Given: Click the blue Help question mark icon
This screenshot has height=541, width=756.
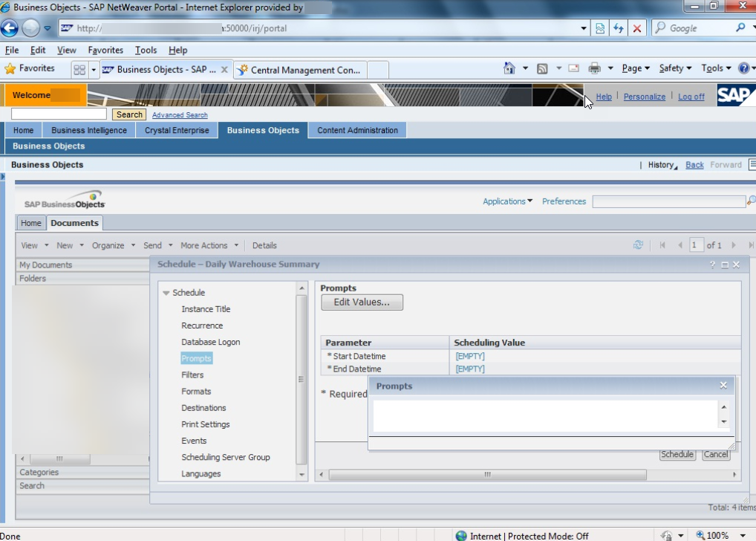Looking at the screenshot, I should pyautogui.click(x=743, y=68).
